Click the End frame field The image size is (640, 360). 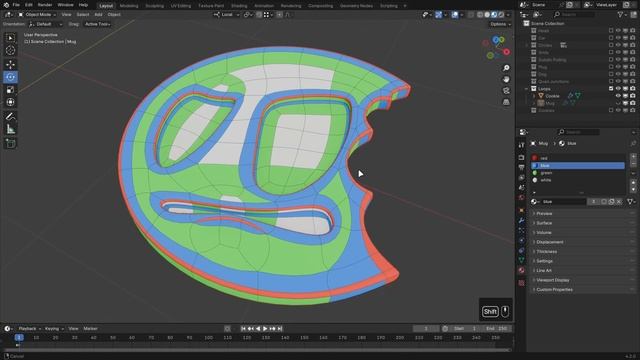(x=497, y=329)
